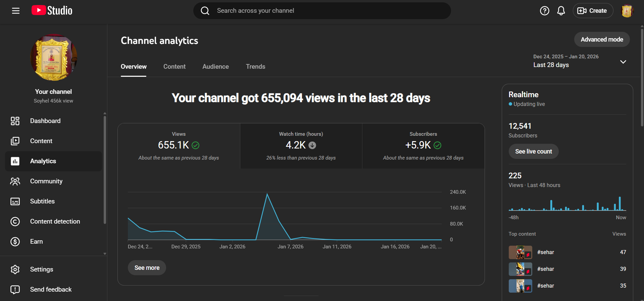Viewport: 644px width, 301px height.
Task: Click the Advanced mode button
Action: click(601, 40)
